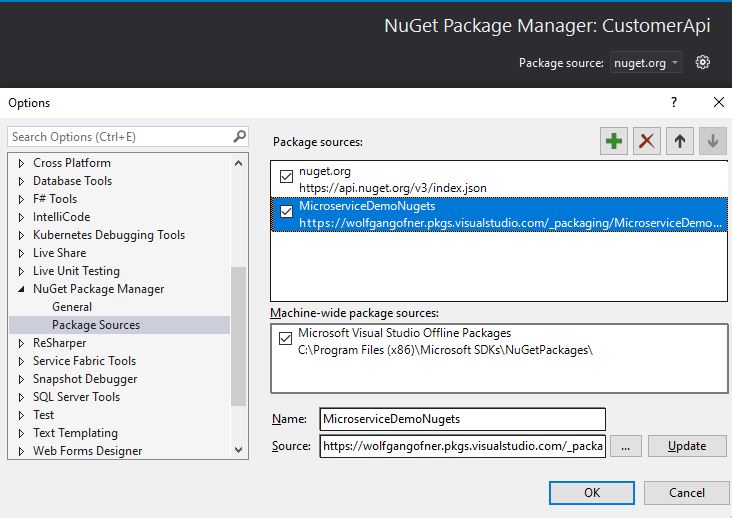Screen dimensions: 732x518
Task: Select SQL Server Tools category
Action: click(x=76, y=397)
